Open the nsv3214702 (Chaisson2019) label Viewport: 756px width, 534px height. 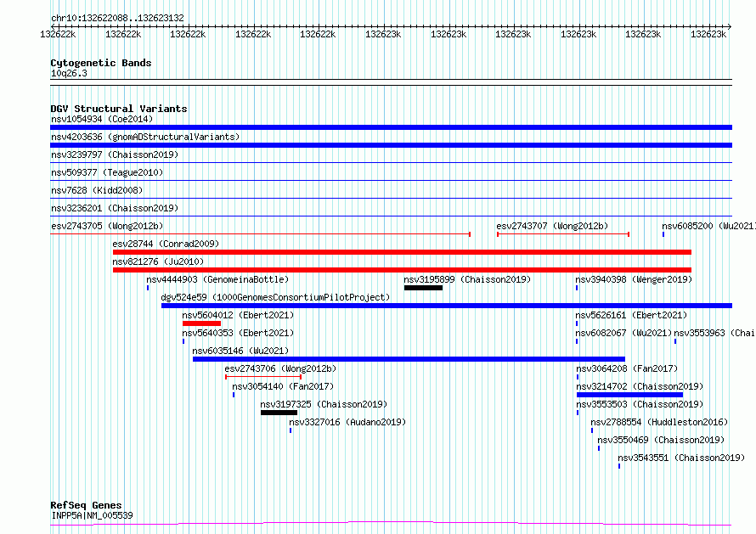point(640,386)
